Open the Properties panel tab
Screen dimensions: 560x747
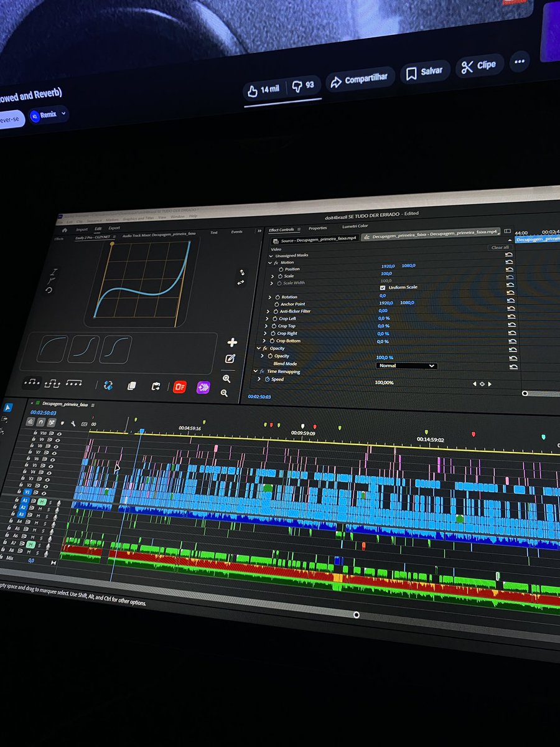(x=317, y=228)
